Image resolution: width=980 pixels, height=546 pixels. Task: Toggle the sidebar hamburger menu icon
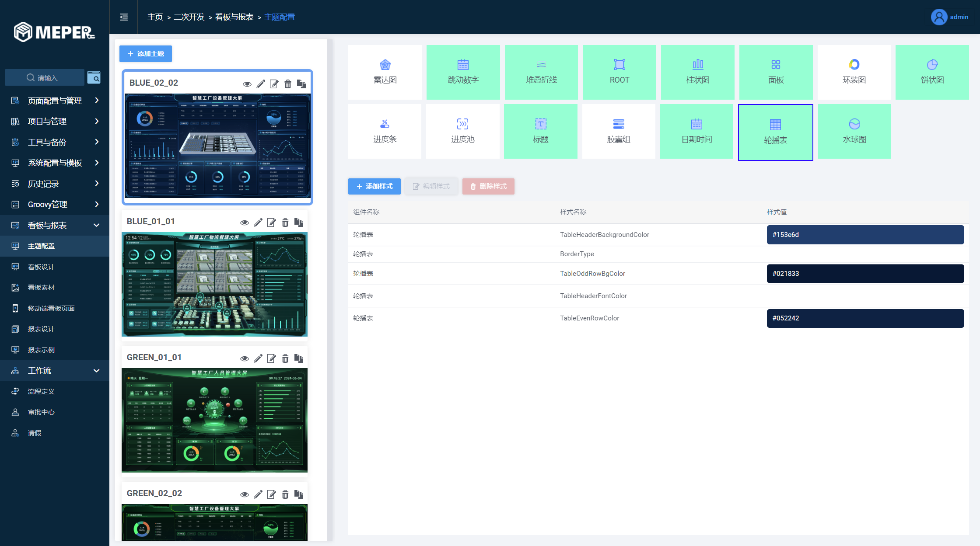[x=124, y=17]
